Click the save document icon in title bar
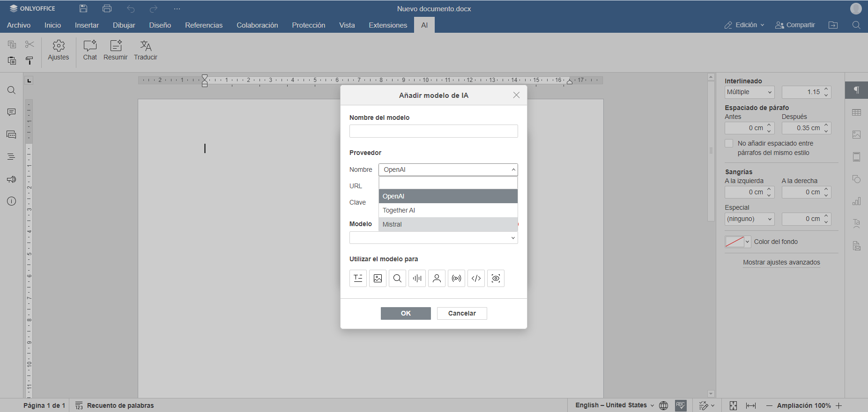The width and height of the screenshot is (868, 412). click(83, 8)
